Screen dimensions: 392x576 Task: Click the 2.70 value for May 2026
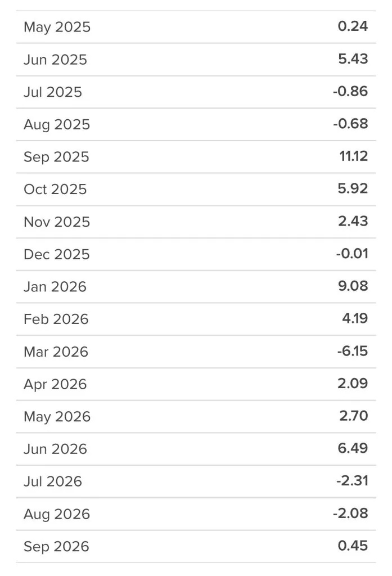click(353, 416)
